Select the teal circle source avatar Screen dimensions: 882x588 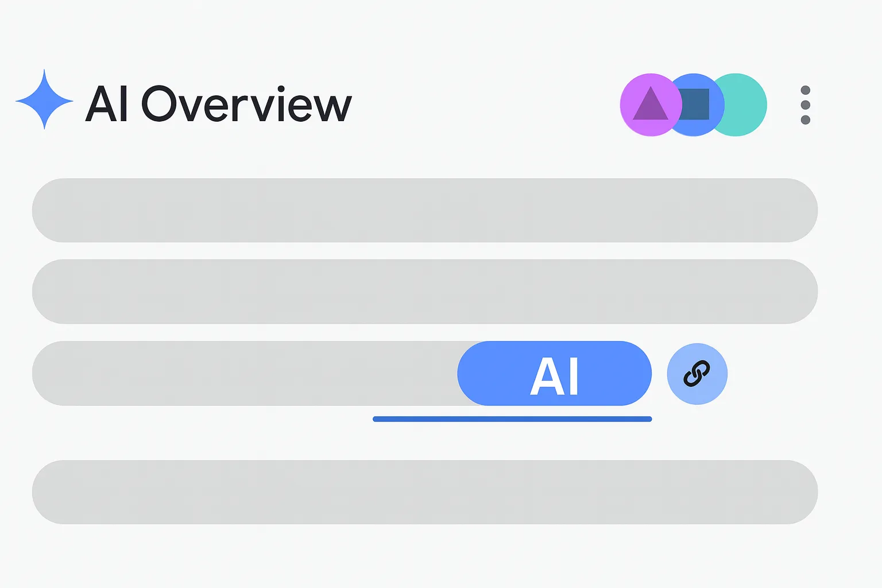[744, 105]
